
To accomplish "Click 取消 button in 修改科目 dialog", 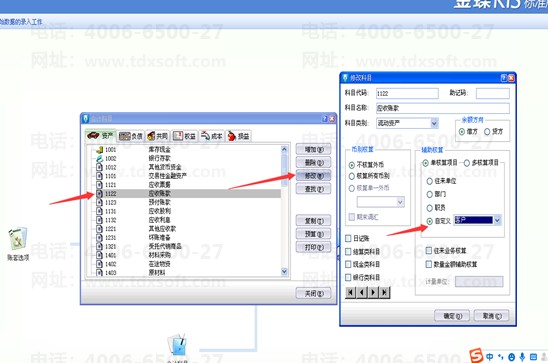I will tap(491, 316).
